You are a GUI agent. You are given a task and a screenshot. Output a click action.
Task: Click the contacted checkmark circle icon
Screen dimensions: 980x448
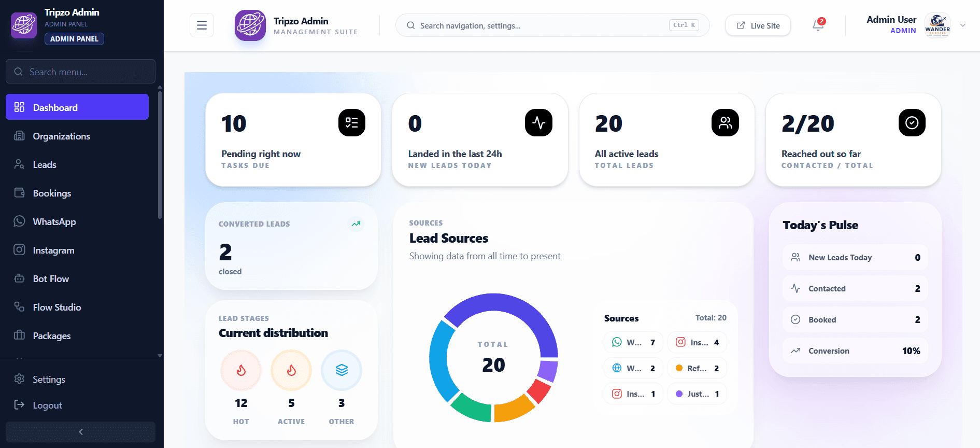(x=912, y=123)
